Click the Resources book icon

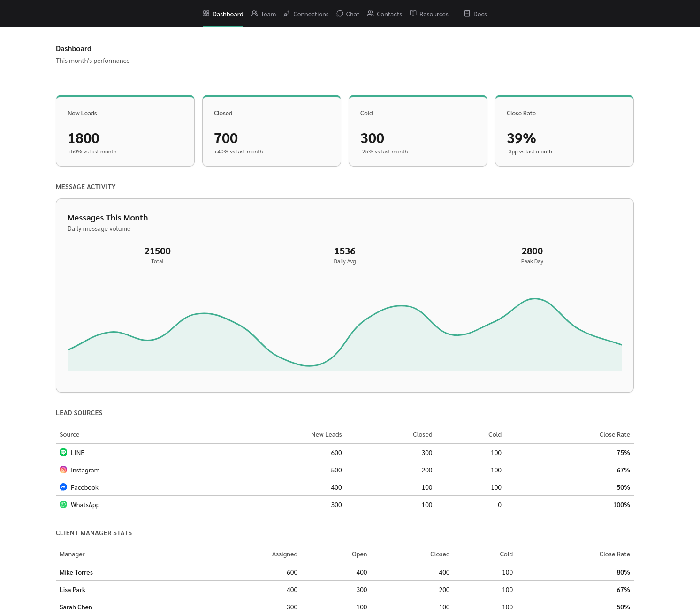[413, 14]
